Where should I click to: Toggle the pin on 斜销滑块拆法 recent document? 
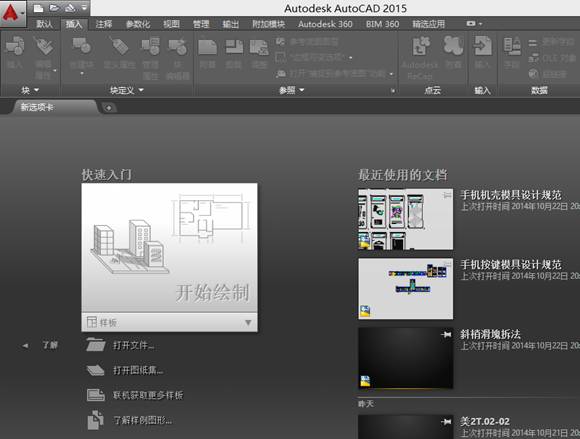tap(446, 335)
